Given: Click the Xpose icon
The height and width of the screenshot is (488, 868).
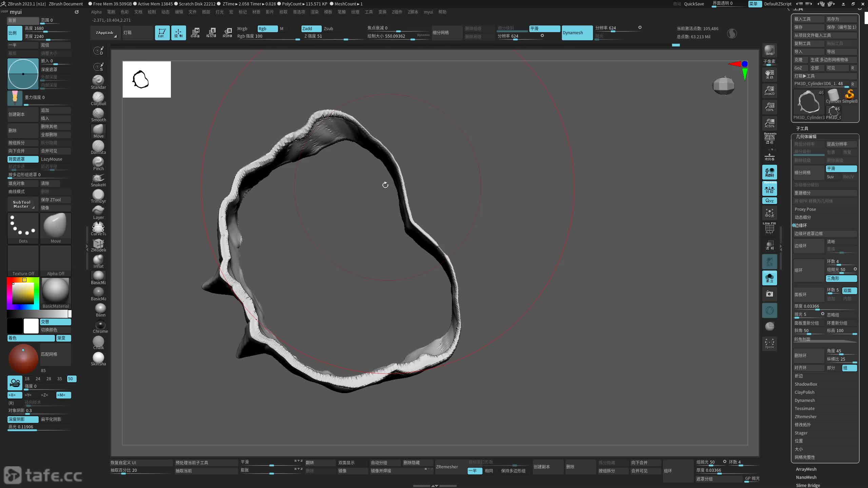Looking at the screenshot, I should [x=769, y=343].
